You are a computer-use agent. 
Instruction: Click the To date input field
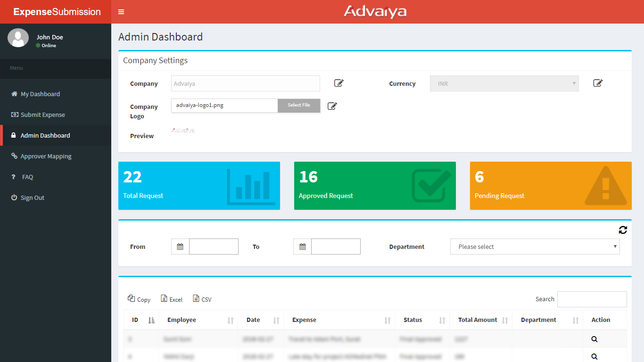click(x=336, y=247)
